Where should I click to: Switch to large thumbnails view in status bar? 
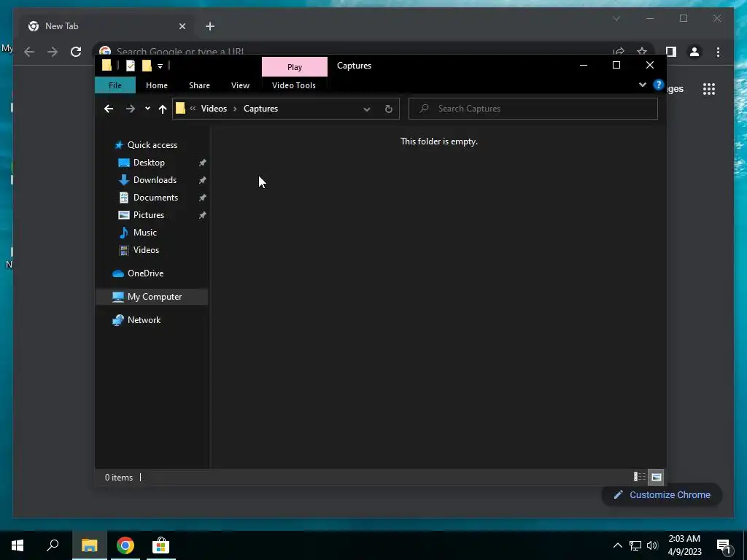click(x=656, y=477)
